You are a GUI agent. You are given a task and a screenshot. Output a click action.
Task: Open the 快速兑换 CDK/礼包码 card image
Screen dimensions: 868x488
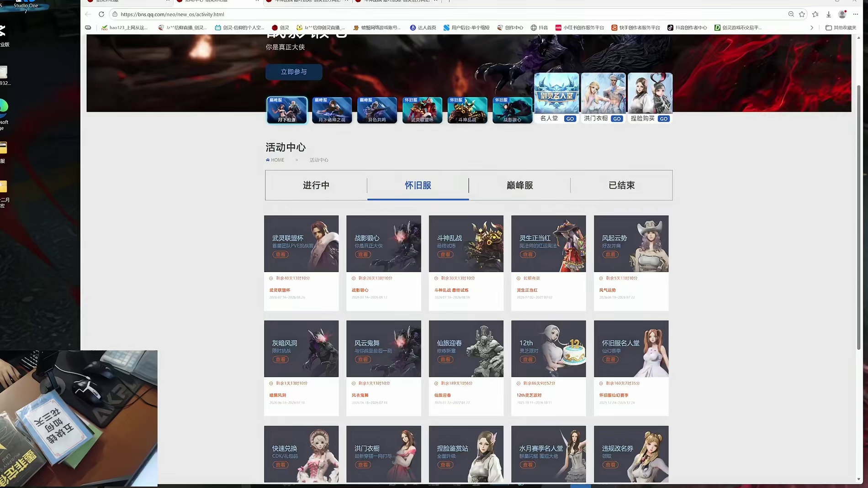[302, 454]
